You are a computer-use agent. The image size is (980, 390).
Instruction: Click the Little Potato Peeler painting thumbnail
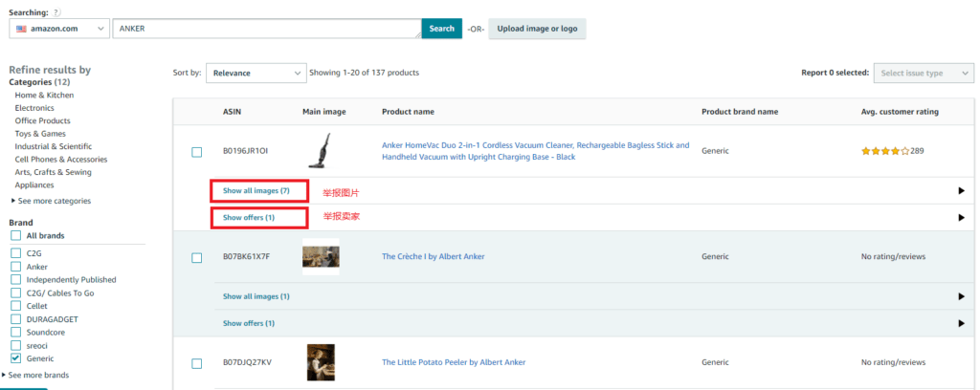pyautogui.click(x=321, y=362)
